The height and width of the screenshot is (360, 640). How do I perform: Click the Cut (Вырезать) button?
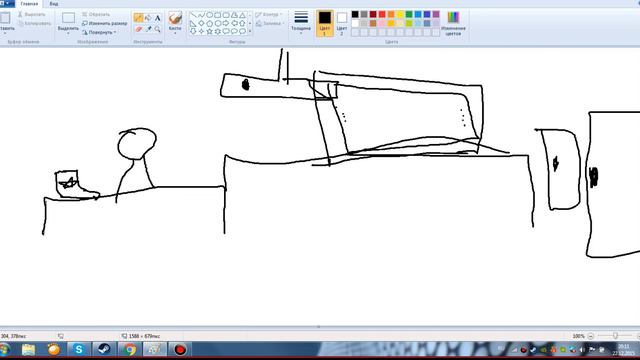pyautogui.click(x=32, y=14)
